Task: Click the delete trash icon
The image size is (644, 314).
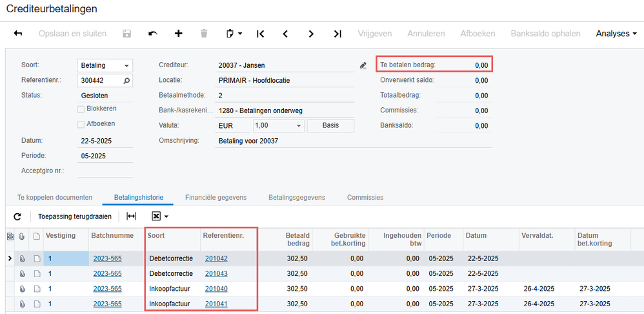Action: point(204,34)
